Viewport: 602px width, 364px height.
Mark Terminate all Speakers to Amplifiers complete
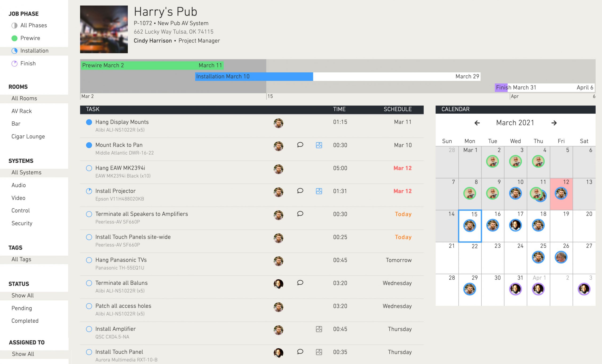[x=89, y=214]
